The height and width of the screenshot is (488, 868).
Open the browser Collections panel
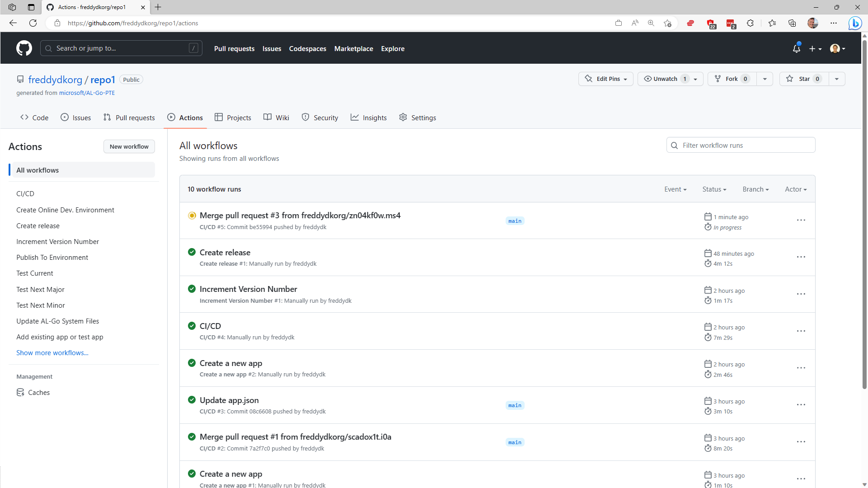(x=792, y=23)
